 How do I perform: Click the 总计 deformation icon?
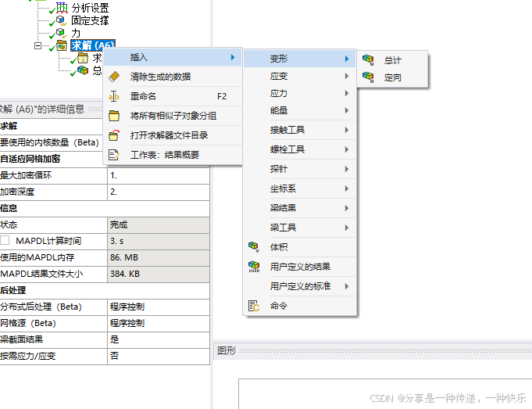click(368, 60)
